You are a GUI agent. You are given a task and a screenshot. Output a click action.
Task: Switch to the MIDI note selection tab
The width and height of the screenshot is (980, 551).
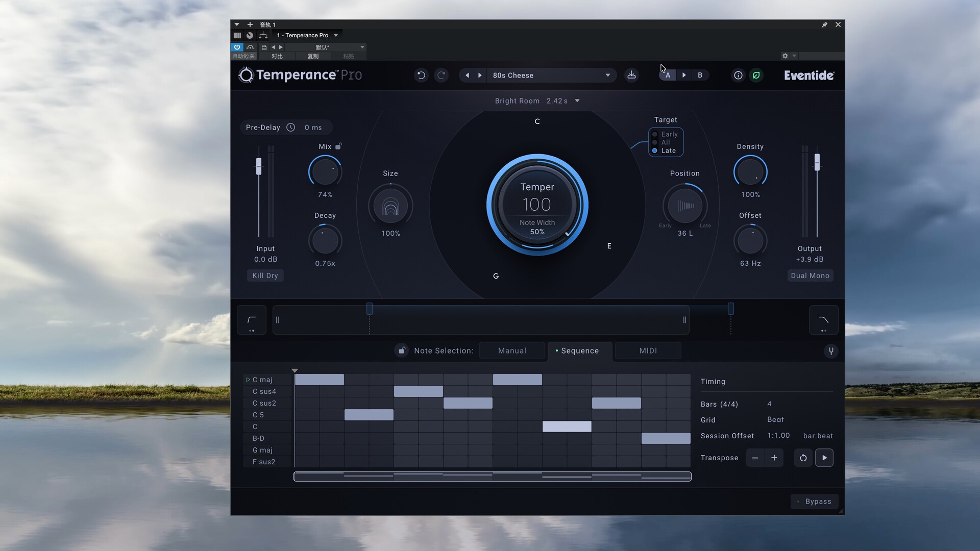click(648, 351)
